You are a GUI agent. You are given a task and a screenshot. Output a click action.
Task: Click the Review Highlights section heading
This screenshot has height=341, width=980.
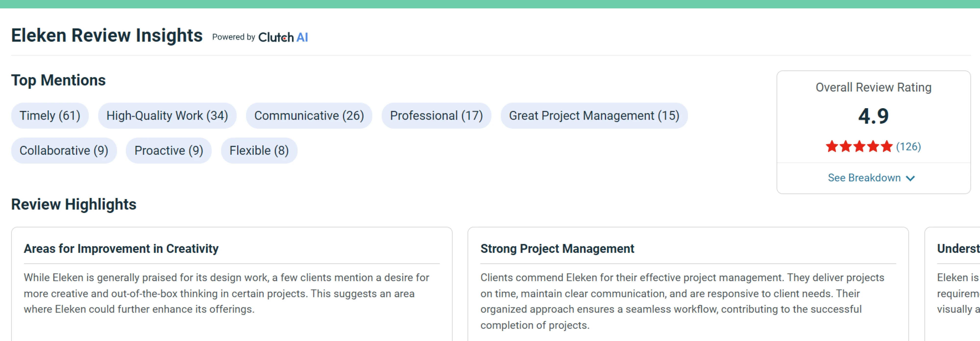click(x=74, y=204)
